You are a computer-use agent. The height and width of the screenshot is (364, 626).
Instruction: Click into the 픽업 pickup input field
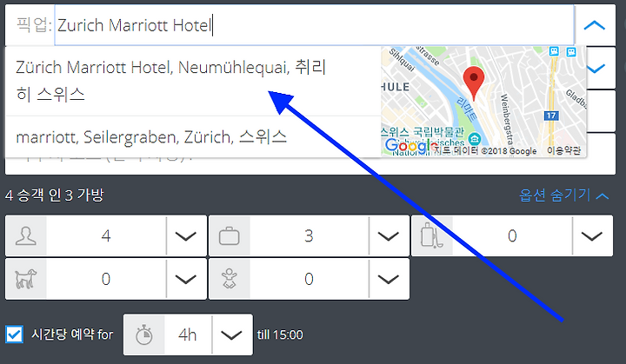point(315,25)
